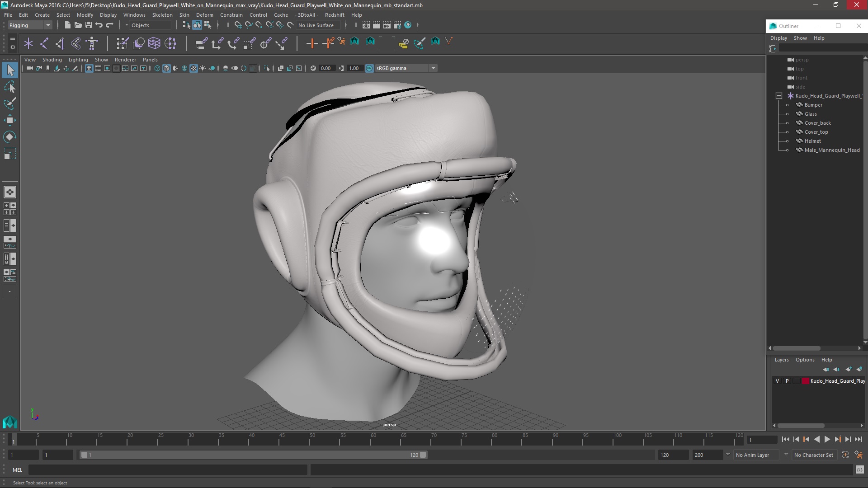Select Male_Mannequin_Head in Outliner
Viewport: 868px width, 488px height.
pyautogui.click(x=832, y=150)
